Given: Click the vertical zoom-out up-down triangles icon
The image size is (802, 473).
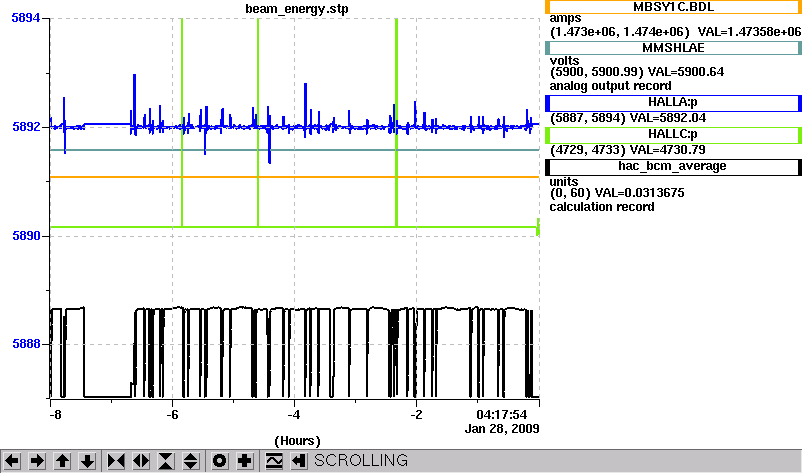Looking at the screenshot, I should 191,461.
